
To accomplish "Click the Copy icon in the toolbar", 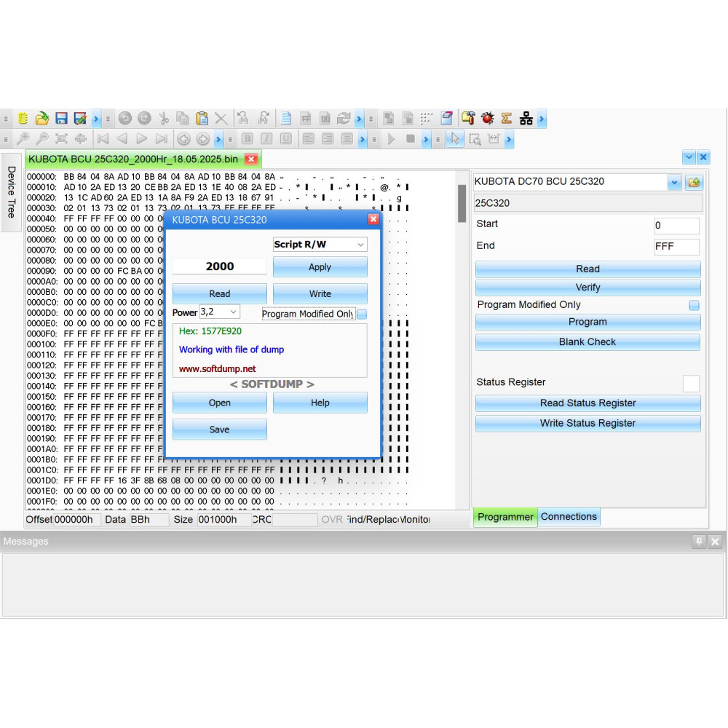I will (x=183, y=119).
